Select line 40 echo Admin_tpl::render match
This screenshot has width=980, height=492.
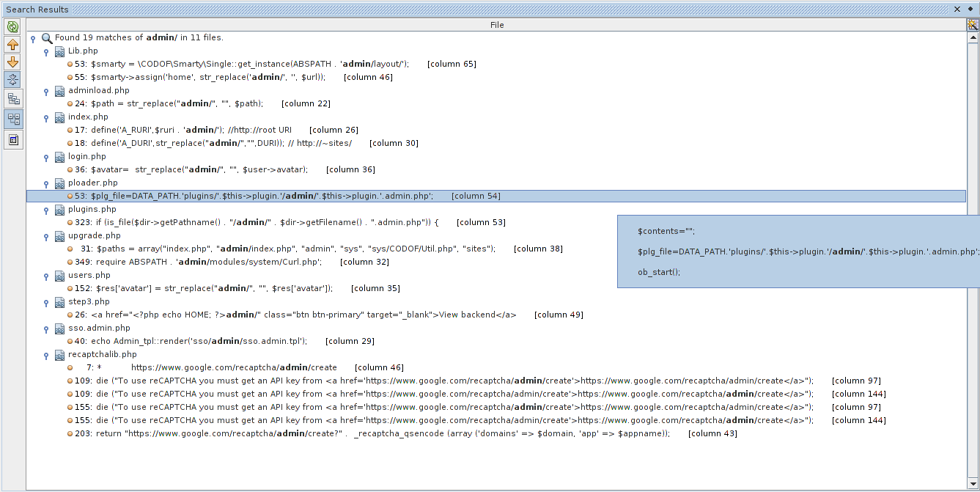pyautogui.click(x=221, y=342)
